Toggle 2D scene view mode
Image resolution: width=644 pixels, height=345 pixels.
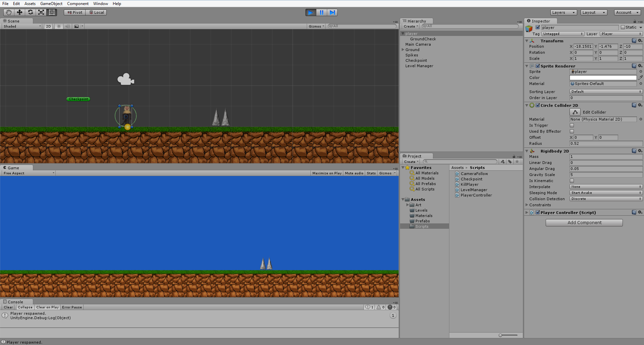[49, 26]
